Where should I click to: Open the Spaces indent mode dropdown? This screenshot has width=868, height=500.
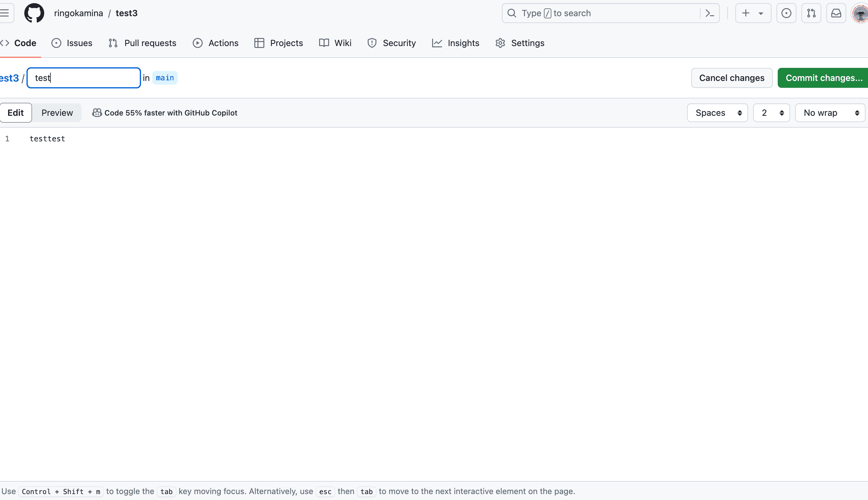pyautogui.click(x=717, y=113)
